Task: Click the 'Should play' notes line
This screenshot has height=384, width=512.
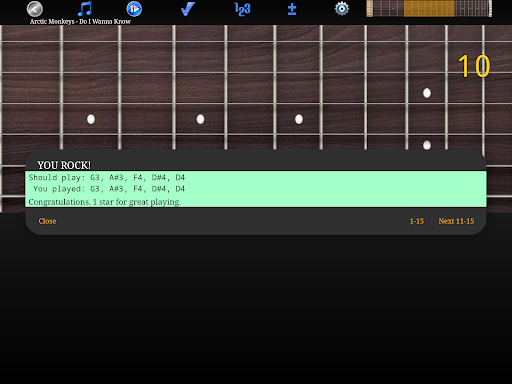Action: point(107,177)
